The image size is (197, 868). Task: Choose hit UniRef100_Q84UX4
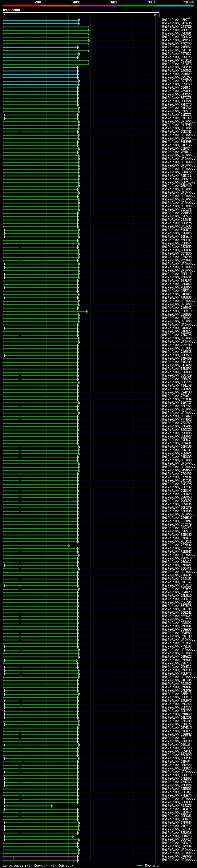pyautogui.click(x=177, y=88)
